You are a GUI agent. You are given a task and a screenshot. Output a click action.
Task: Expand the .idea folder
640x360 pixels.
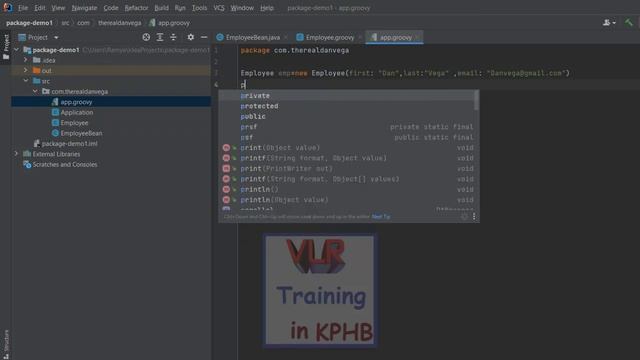[x=26, y=60]
